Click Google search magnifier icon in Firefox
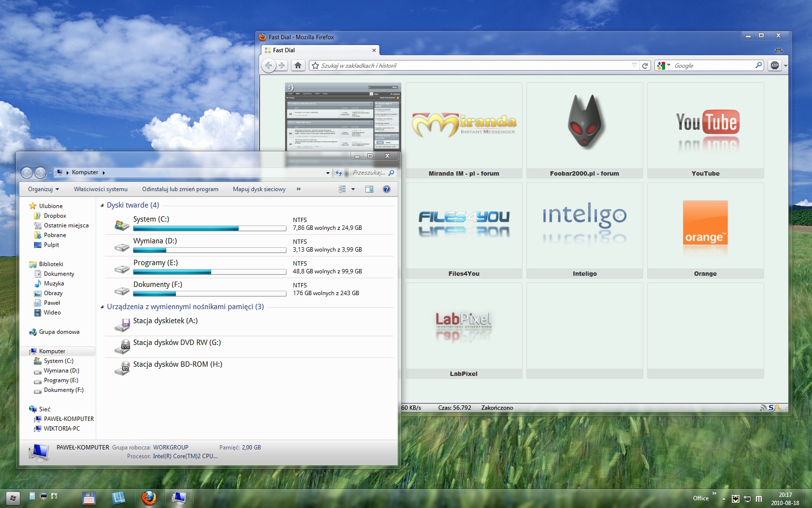 click(758, 65)
